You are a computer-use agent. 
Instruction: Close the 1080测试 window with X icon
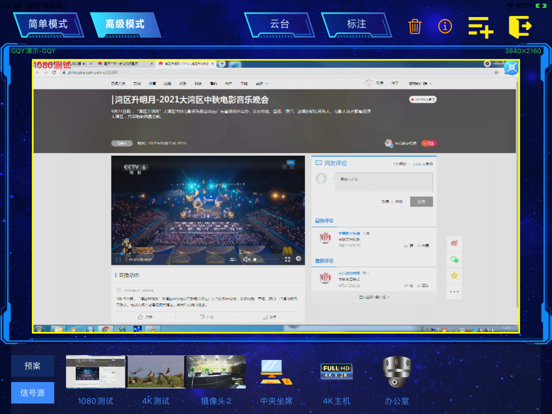click(x=511, y=67)
